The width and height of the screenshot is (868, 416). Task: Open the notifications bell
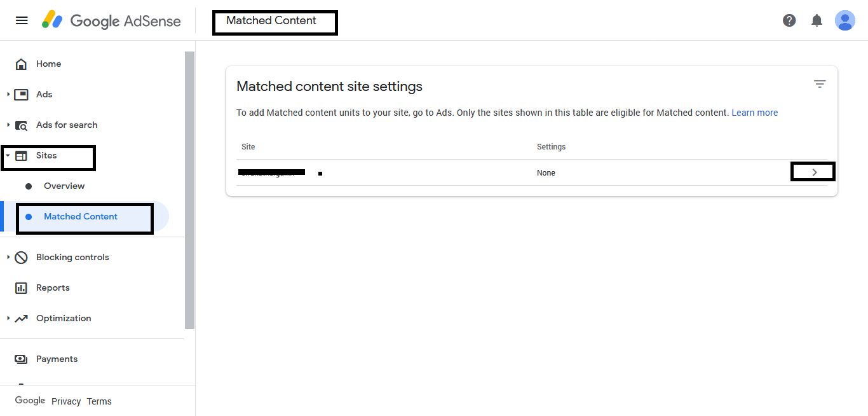pos(817,20)
